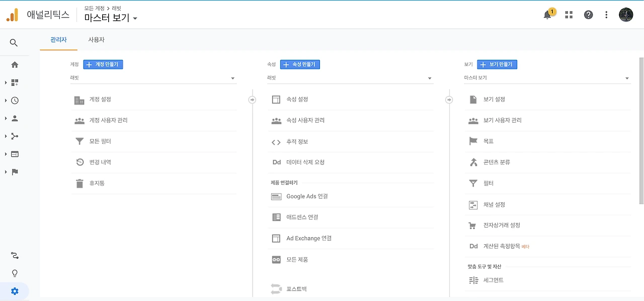Expand the Acquisition sidebar section arrow
The image size is (644, 301).
click(6, 136)
